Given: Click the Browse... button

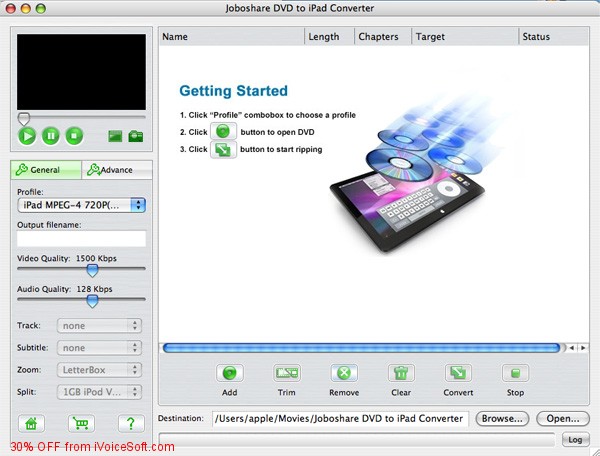Looking at the screenshot, I should point(502,419).
